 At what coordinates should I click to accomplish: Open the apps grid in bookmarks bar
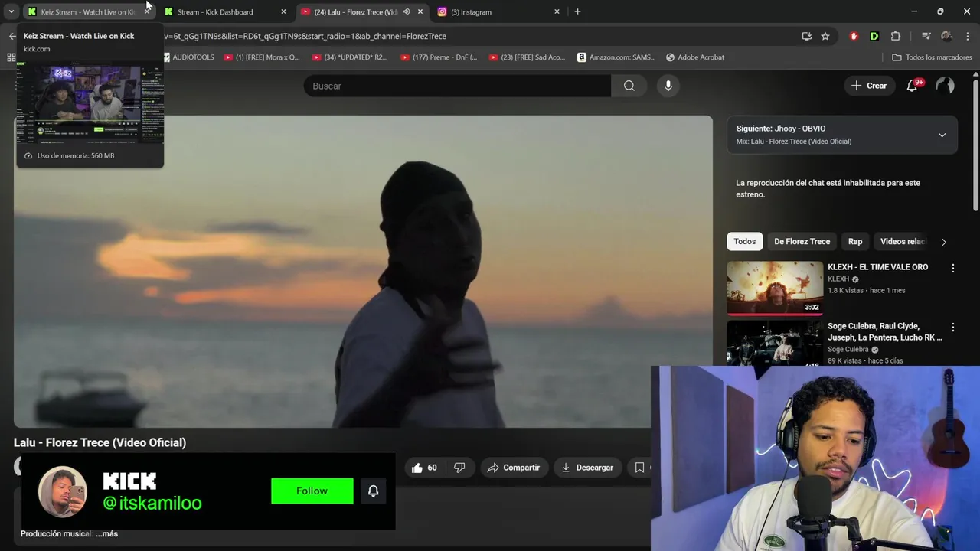(11, 57)
